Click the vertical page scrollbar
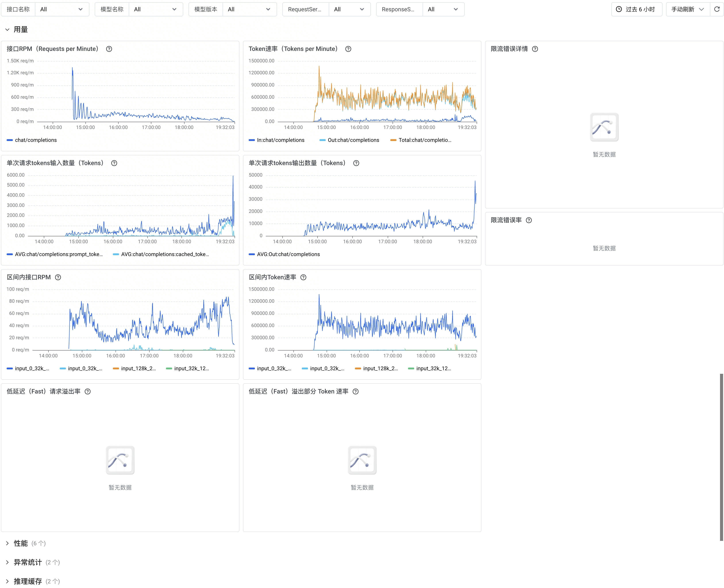This screenshot has height=588, width=724. [722, 457]
